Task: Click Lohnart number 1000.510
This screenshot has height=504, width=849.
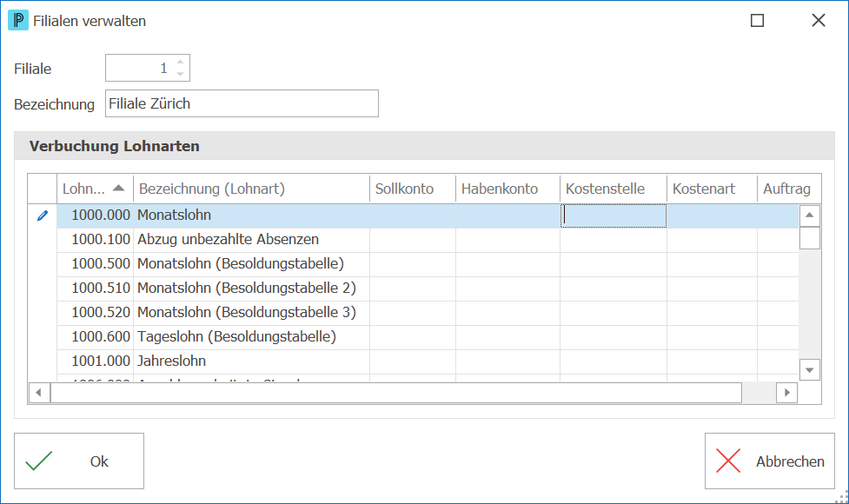Action: click(x=101, y=288)
